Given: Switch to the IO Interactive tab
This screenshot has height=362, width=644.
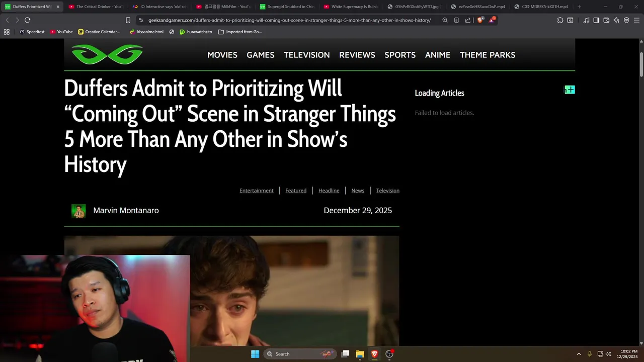Looking at the screenshot, I should coord(159,7).
